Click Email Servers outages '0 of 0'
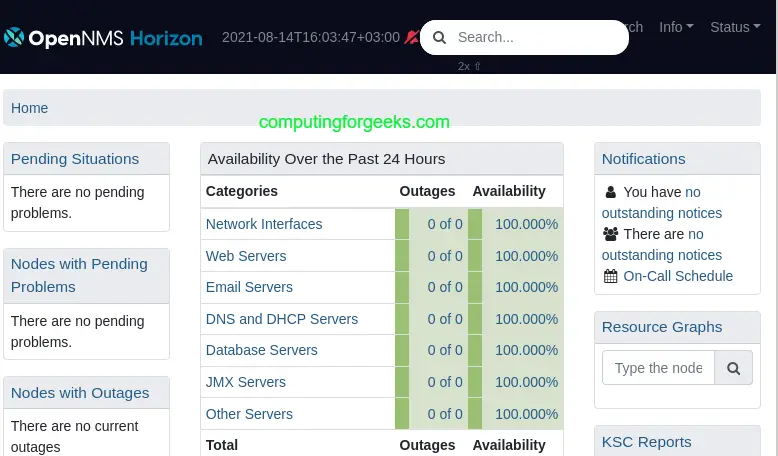 pyautogui.click(x=445, y=287)
